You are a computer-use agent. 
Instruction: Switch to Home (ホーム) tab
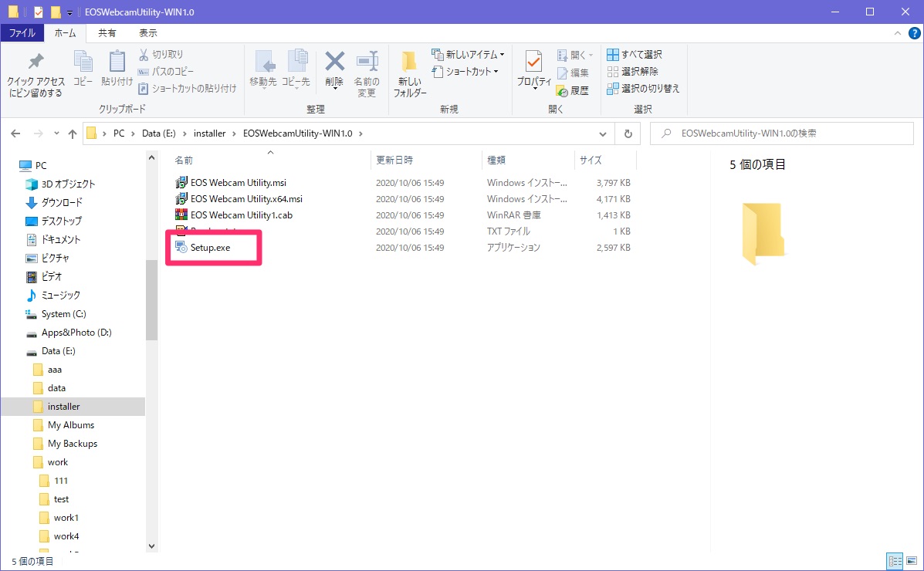(65, 33)
